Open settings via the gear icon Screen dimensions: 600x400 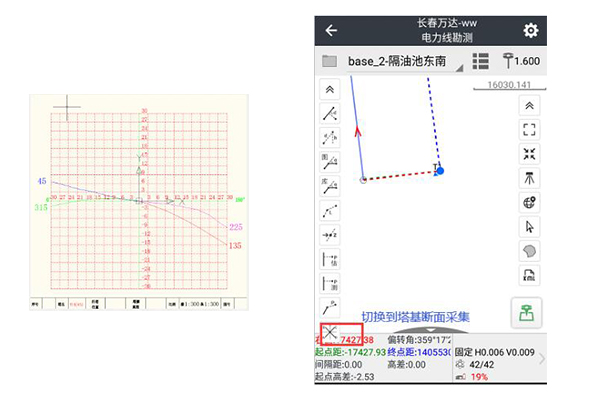click(x=531, y=31)
